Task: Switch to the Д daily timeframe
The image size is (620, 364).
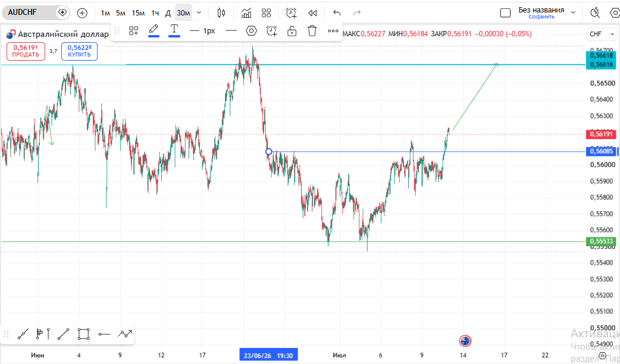Action: click(x=168, y=13)
